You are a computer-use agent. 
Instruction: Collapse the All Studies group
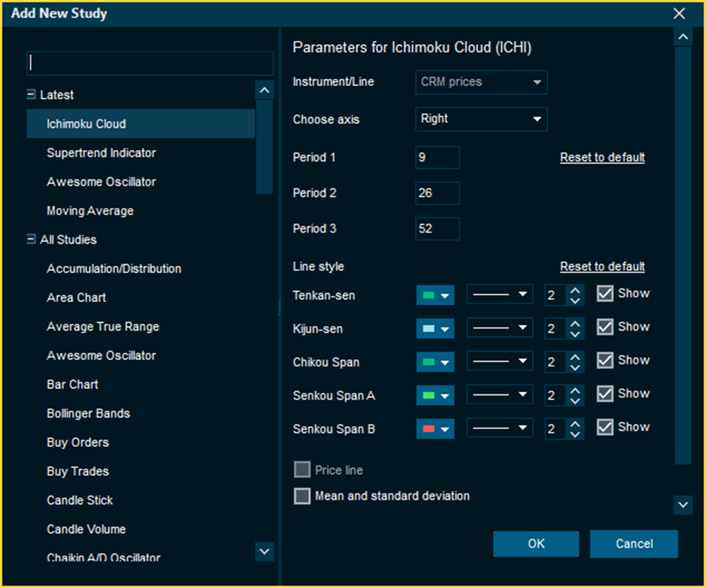tap(31, 240)
